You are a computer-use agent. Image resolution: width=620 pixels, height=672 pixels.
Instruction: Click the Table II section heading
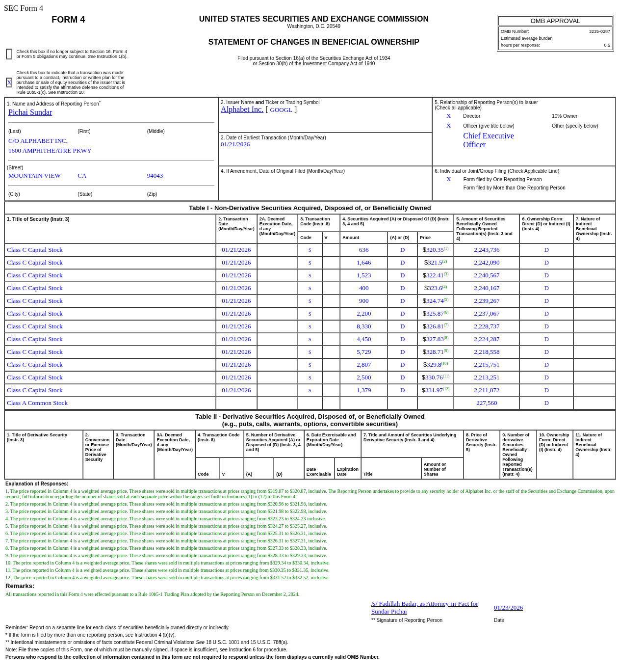coord(310,420)
